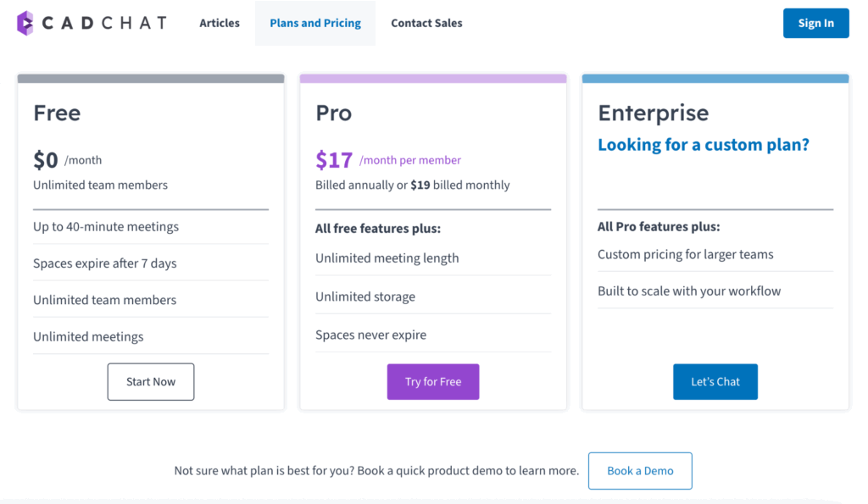Click 'All free features plus:' heading
Viewport: 868px width, 504px height.
click(378, 229)
